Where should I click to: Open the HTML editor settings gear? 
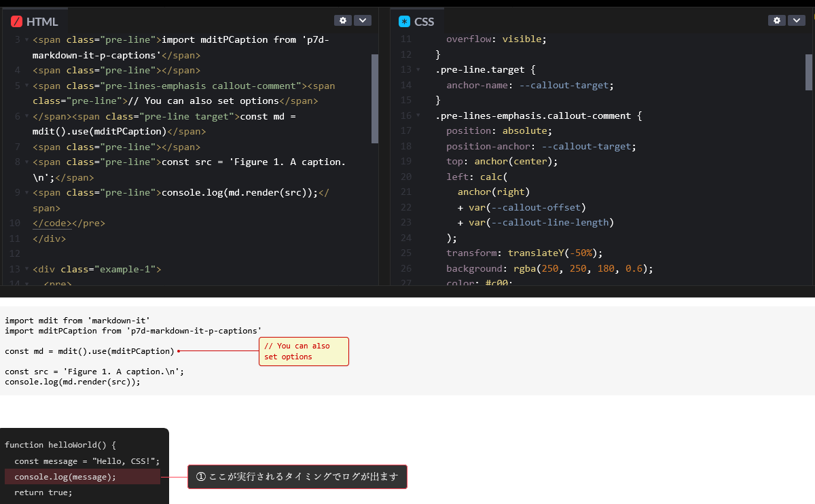point(343,20)
